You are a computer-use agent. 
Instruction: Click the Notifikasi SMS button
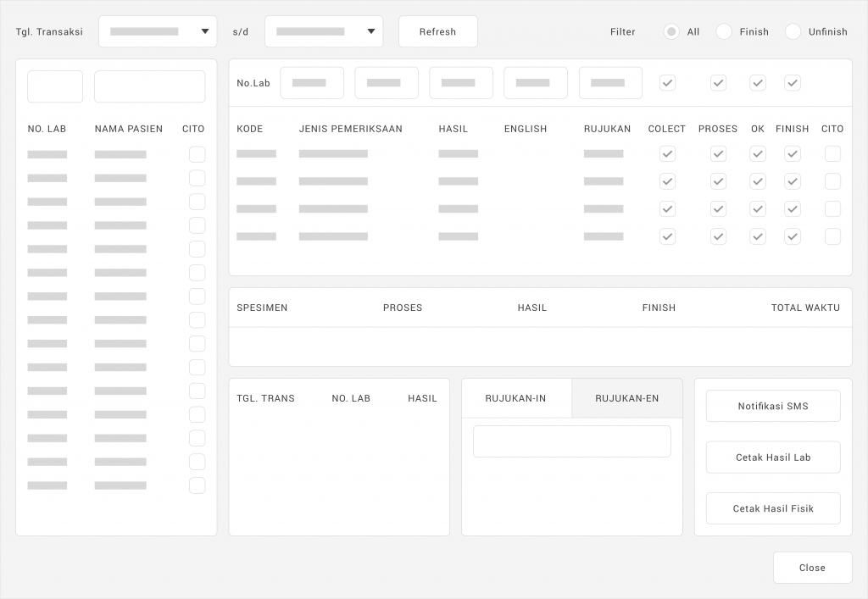coord(772,406)
